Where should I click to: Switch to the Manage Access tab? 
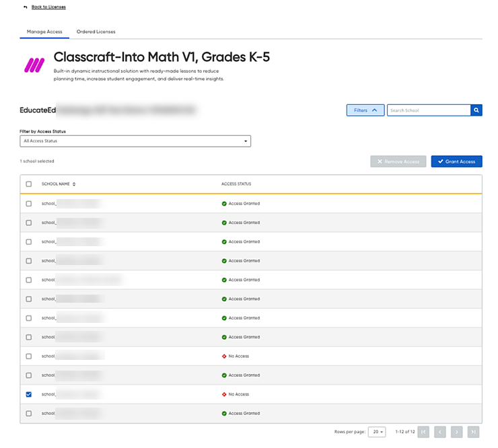click(44, 32)
